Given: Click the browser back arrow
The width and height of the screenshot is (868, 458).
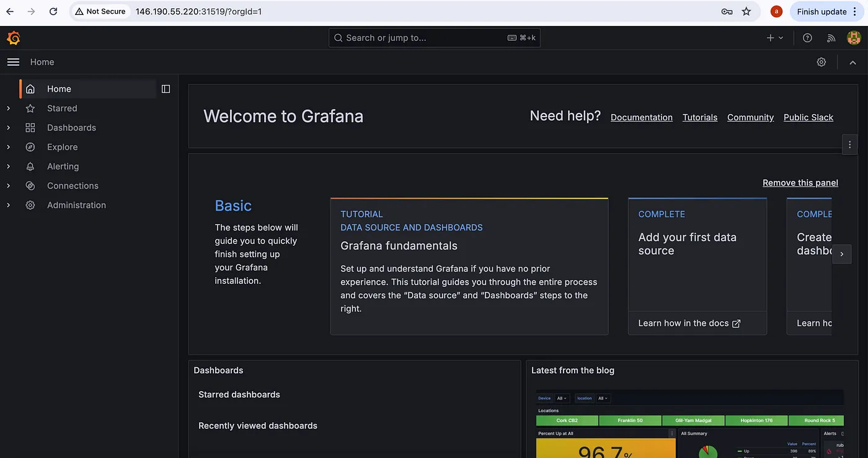Looking at the screenshot, I should click(10, 11).
